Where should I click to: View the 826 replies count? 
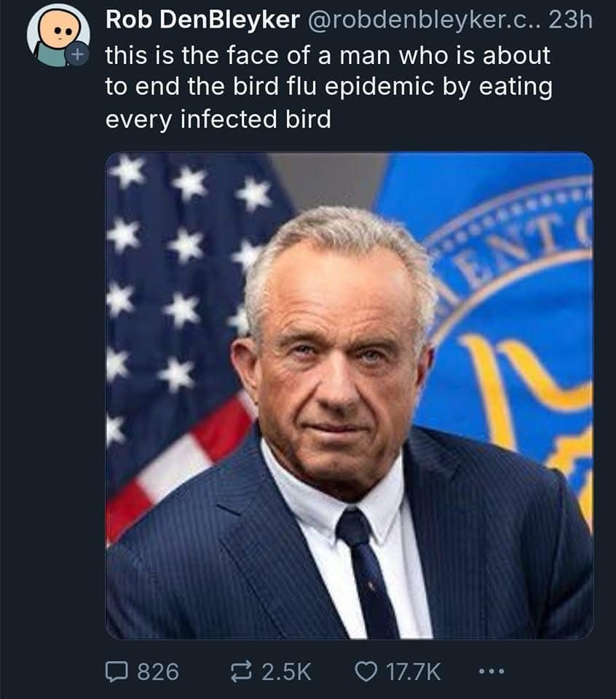pyautogui.click(x=158, y=671)
